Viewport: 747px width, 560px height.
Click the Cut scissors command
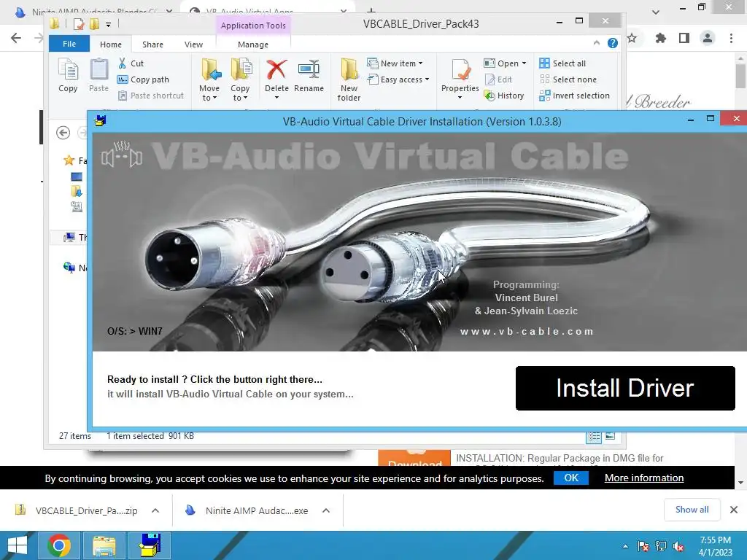(x=131, y=63)
